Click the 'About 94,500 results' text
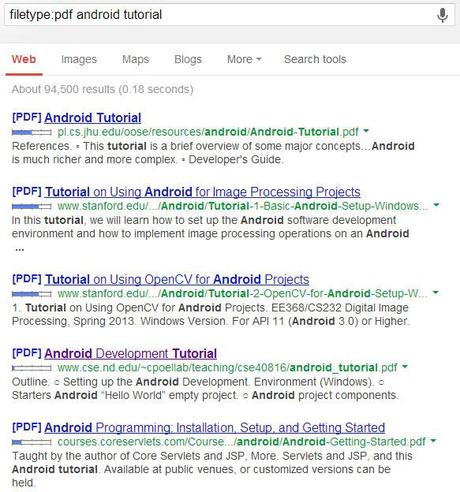Viewport: 460px width, 492px height. tap(102, 89)
